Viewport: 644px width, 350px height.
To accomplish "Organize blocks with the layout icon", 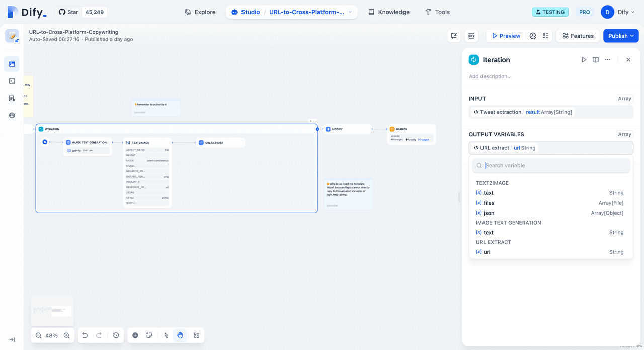I will [197, 335].
